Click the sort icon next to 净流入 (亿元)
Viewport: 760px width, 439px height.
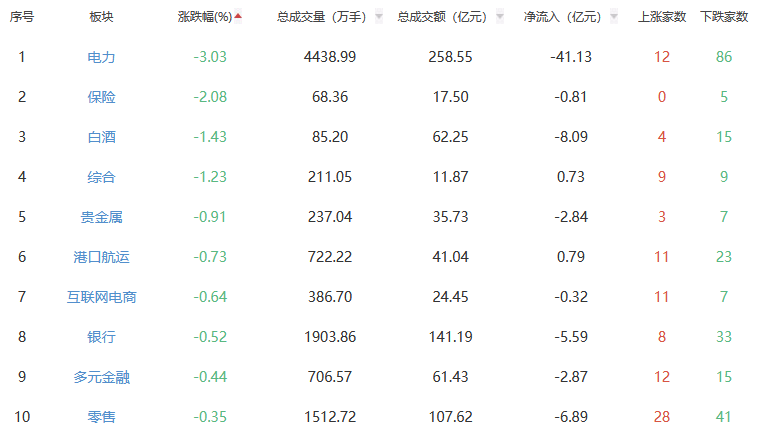click(614, 17)
